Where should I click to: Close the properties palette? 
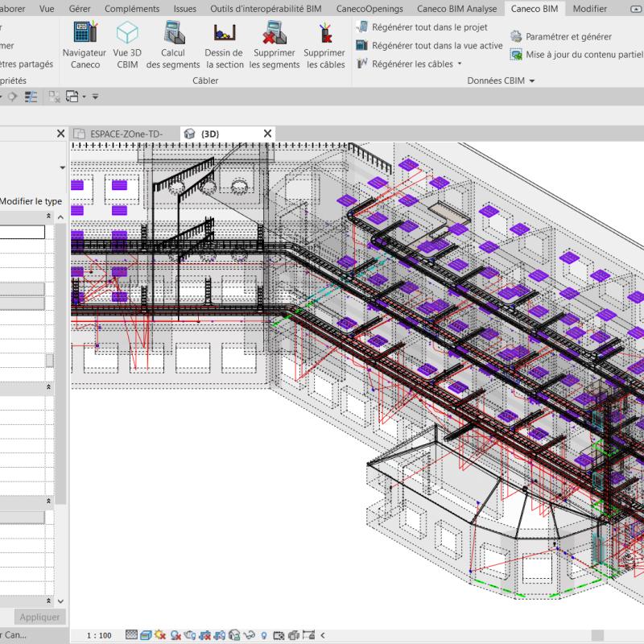click(x=61, y=134)
